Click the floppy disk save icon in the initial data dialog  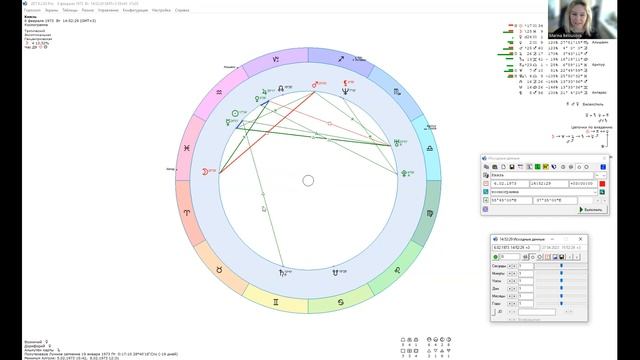[512, 167]
